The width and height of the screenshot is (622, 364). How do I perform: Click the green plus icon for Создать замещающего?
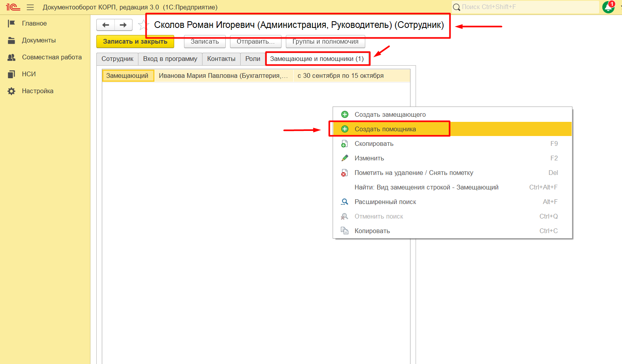pyautogui.click(x=345, y=114)
